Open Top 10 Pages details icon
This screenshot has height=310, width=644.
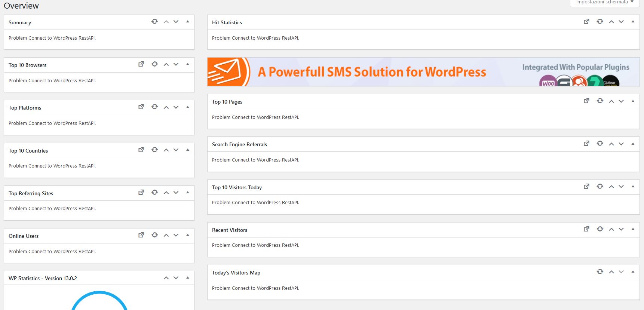click(x=586, y=101)
